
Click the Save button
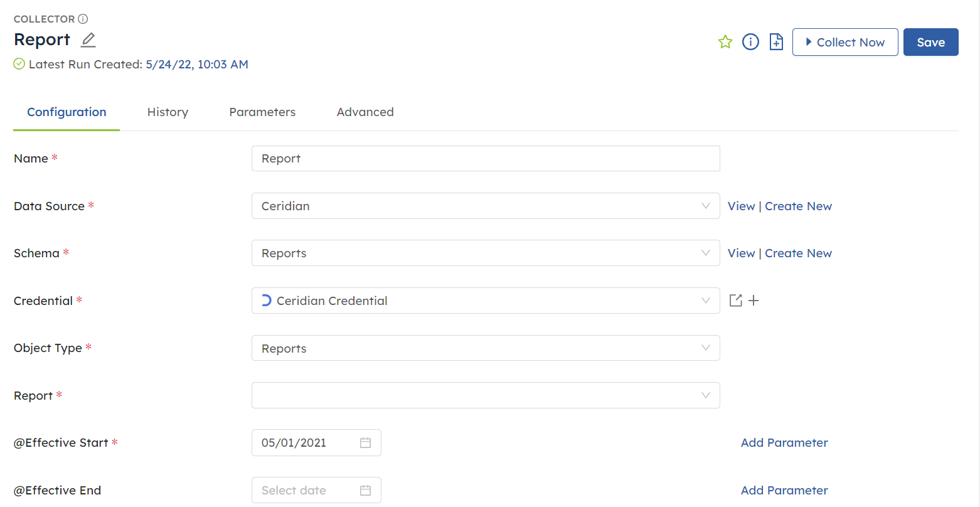pyautogui.click(x=930, y=42)
